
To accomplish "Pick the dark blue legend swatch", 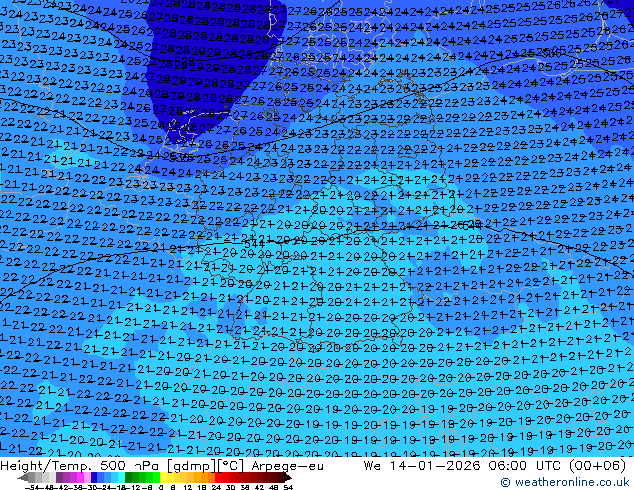I will coord(94,477).
